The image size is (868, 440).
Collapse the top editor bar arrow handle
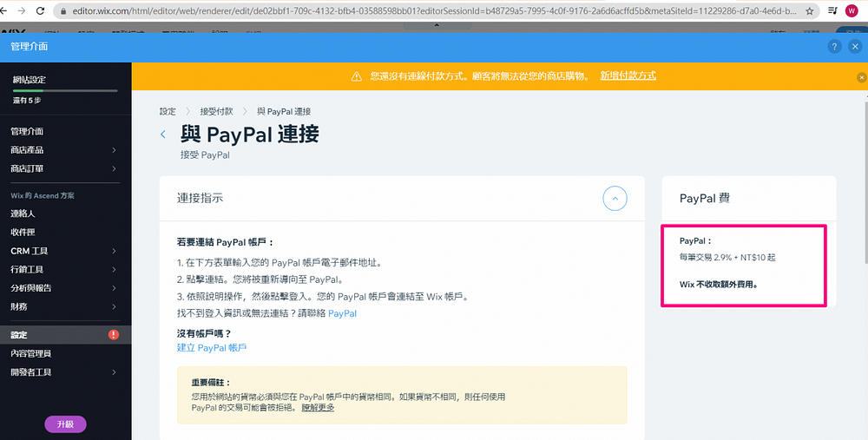click(437, 25)
